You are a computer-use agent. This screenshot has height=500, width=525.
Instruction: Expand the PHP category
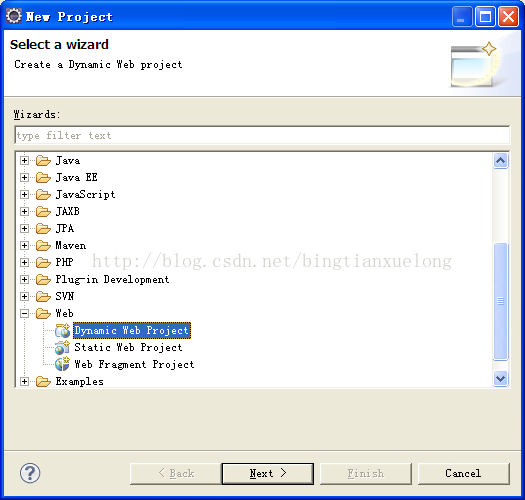click(x=24, y=262)
